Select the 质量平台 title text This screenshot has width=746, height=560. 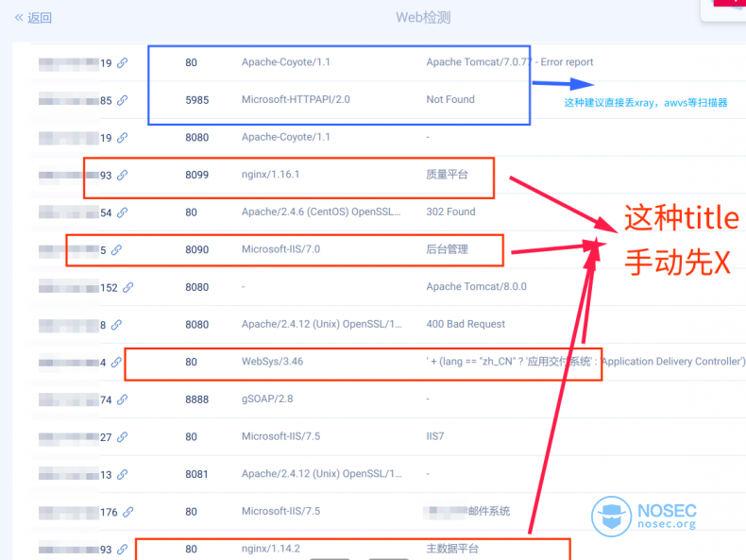[448, 175]
